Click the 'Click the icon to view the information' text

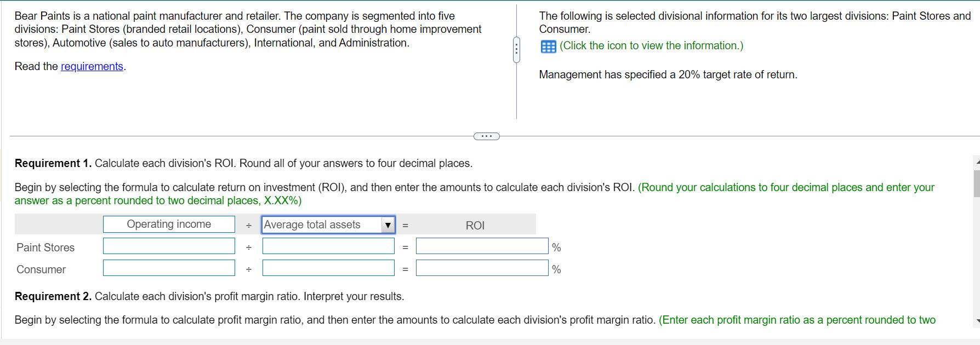tap(651, 46)
